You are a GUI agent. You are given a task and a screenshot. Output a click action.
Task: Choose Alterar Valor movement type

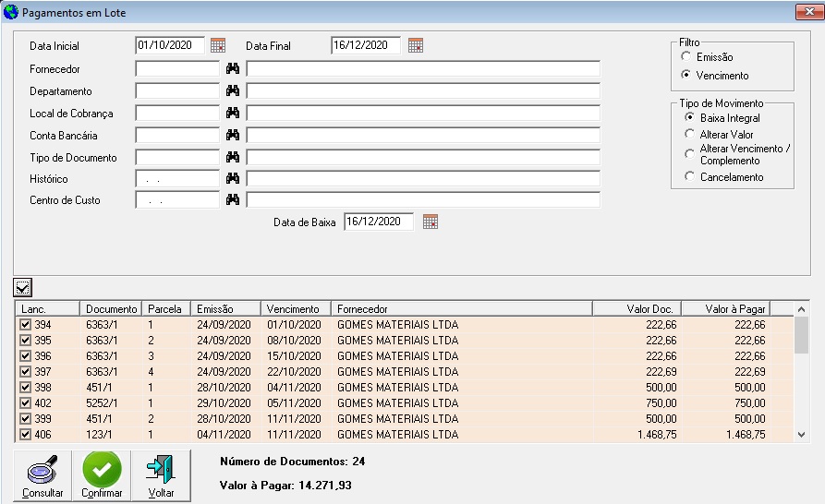click(x=689, y=135)
